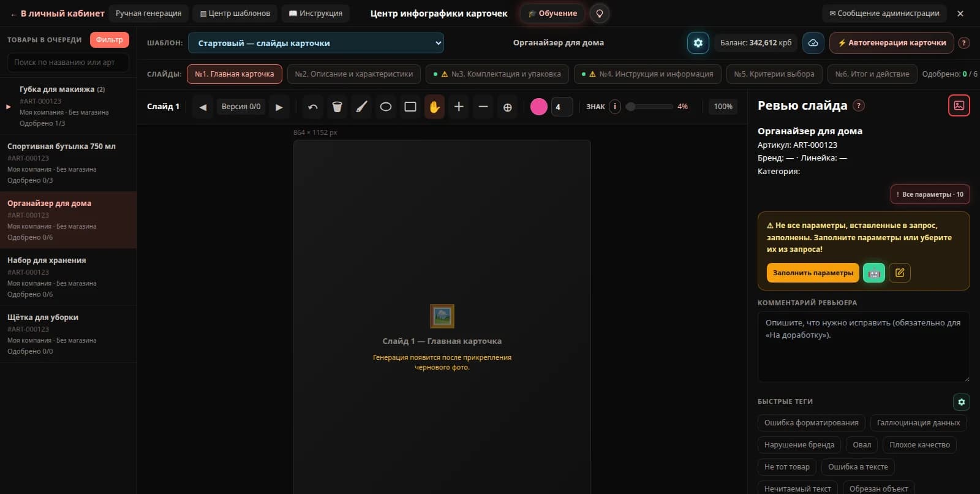Viewport: 980px width, 494px height.
Task: Click the circled-plus fit view icon
Action: click(508, 107)
